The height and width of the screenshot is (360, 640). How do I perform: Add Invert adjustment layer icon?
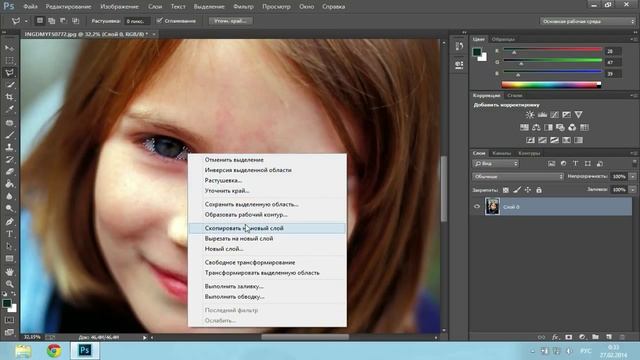[530, 140]
